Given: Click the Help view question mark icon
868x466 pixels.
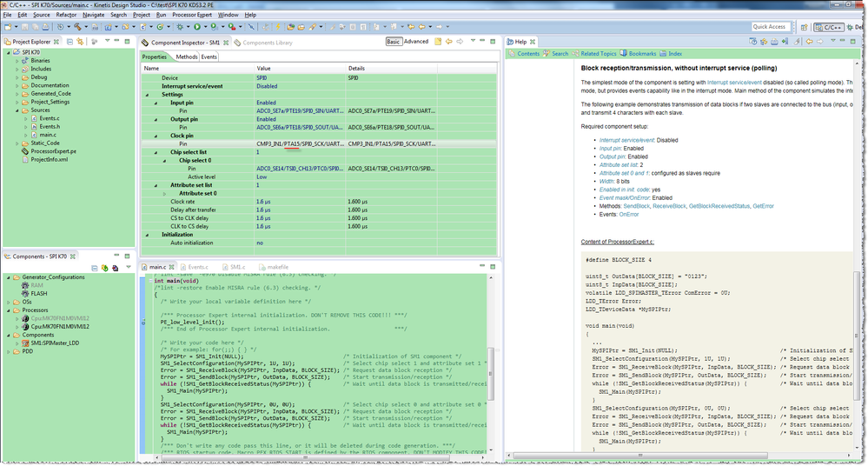Looking at the screenshot, I should 511,42.
